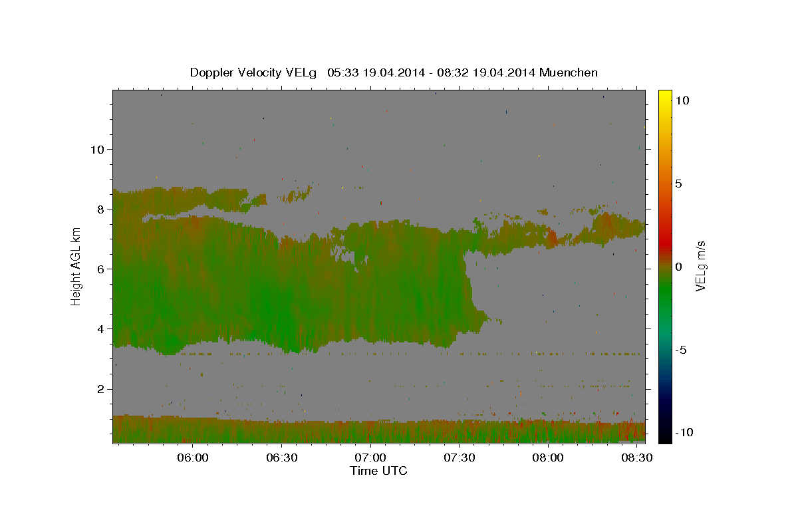
Task: Click the '07:30' time tick label
Action: [x=459, y=458]
